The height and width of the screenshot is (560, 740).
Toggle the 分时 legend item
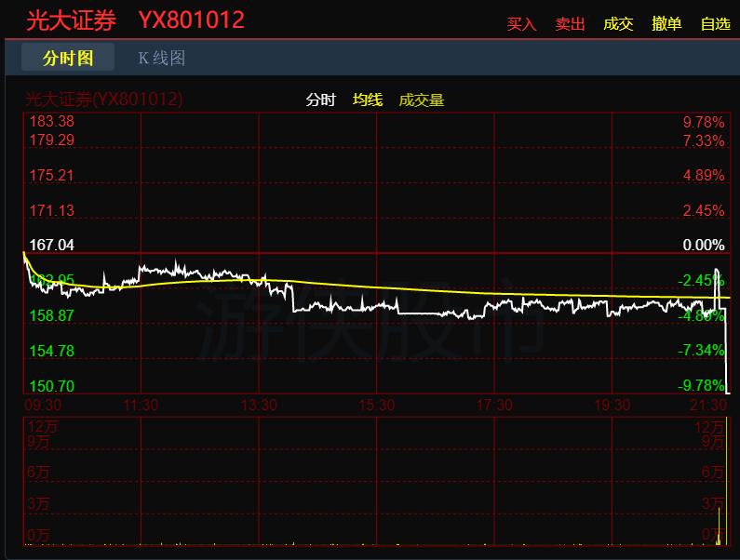coord(320,100)
